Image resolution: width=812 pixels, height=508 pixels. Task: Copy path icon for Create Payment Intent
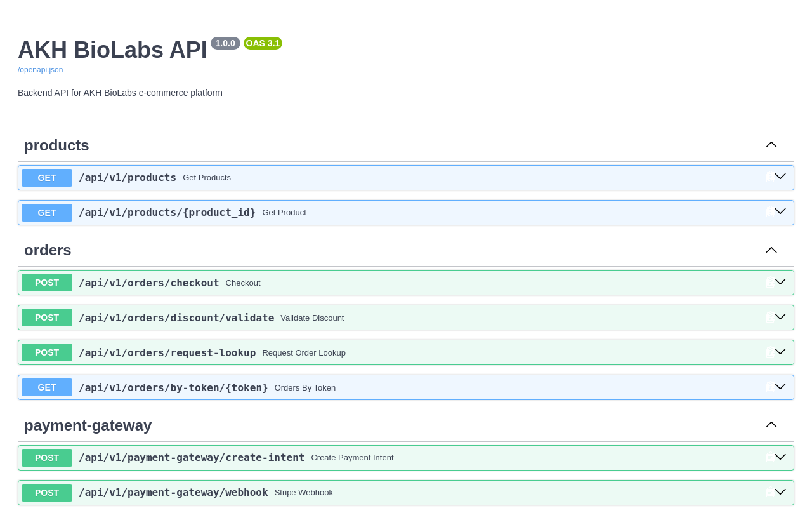pyautogui.click(x=769, y=457)
